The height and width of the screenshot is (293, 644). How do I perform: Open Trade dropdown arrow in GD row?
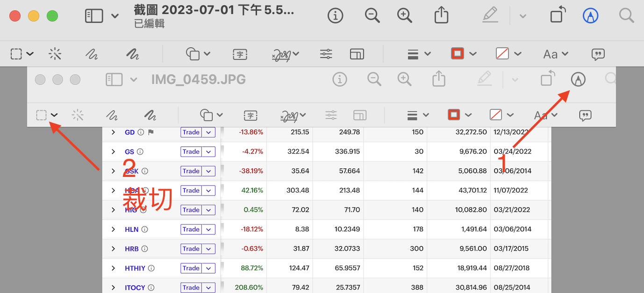(208, 132)
